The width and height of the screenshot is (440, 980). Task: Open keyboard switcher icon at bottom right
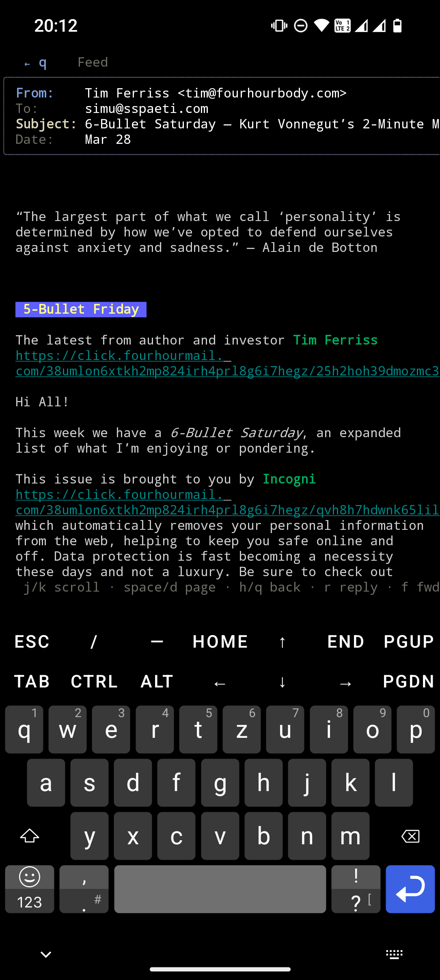coord(394,954)
